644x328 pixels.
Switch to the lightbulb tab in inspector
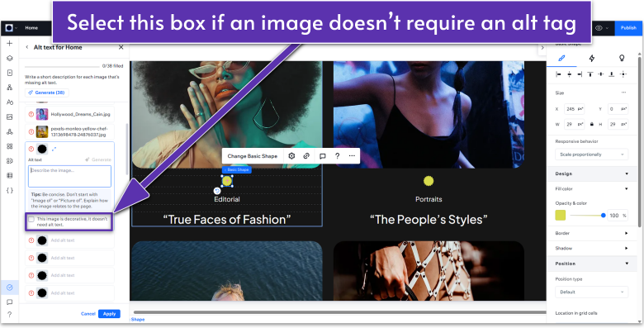(x=622, y=59)
